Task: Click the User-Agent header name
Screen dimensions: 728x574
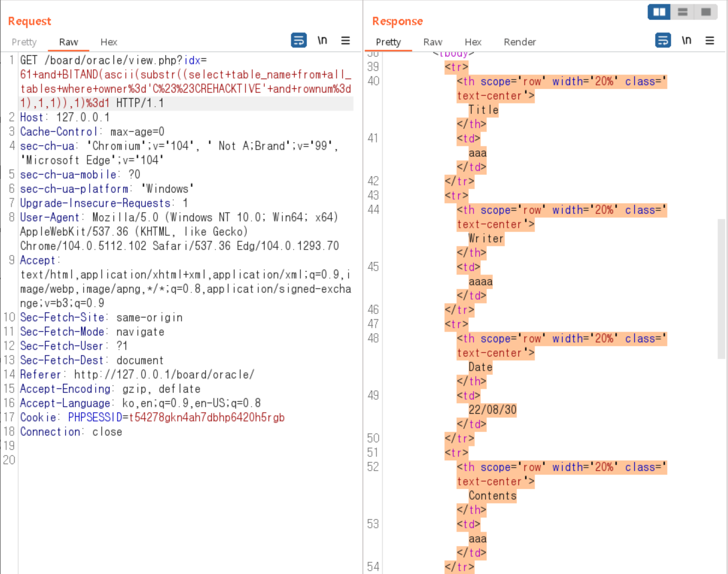Action: pyautogui.click(x=50, y=218)
